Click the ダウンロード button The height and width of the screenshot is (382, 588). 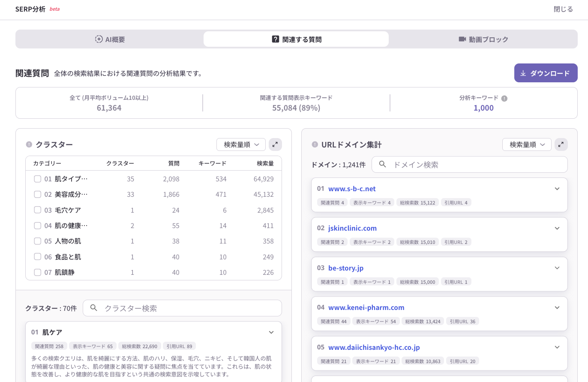[x=546, y=73]
